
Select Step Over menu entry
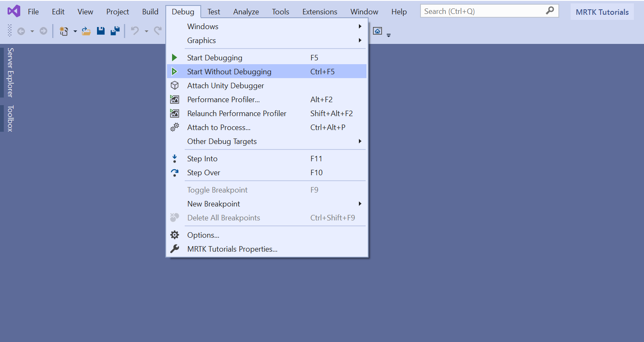coord(267,172)
